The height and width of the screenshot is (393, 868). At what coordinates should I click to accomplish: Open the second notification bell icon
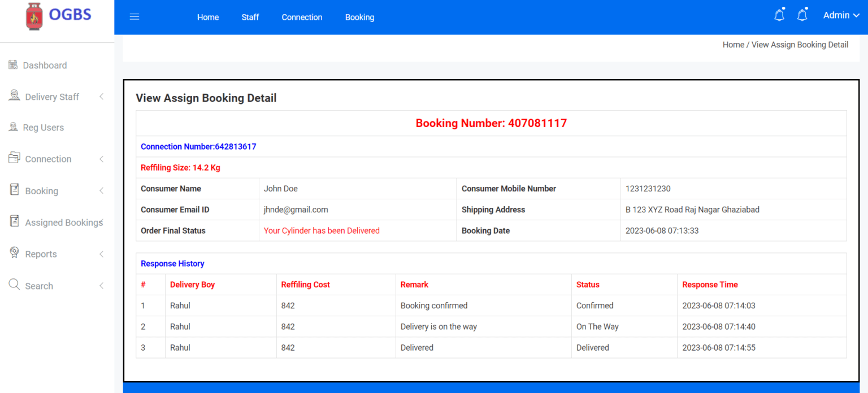pyautogui.click(x=802, y=16)
